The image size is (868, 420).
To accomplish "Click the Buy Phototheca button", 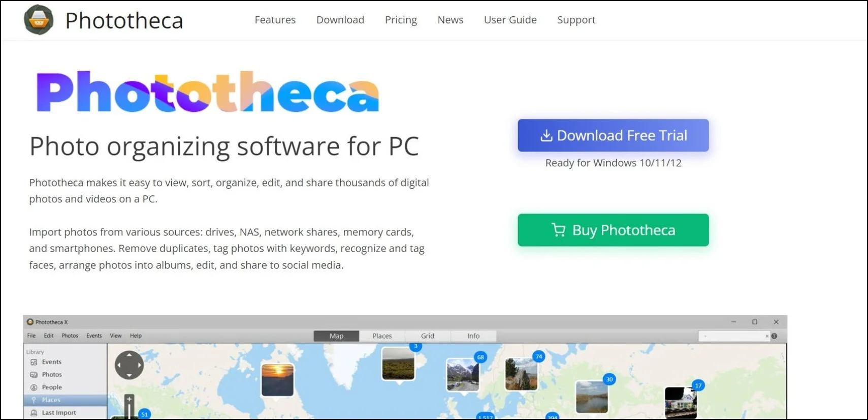I will click(x=613, y=230).
